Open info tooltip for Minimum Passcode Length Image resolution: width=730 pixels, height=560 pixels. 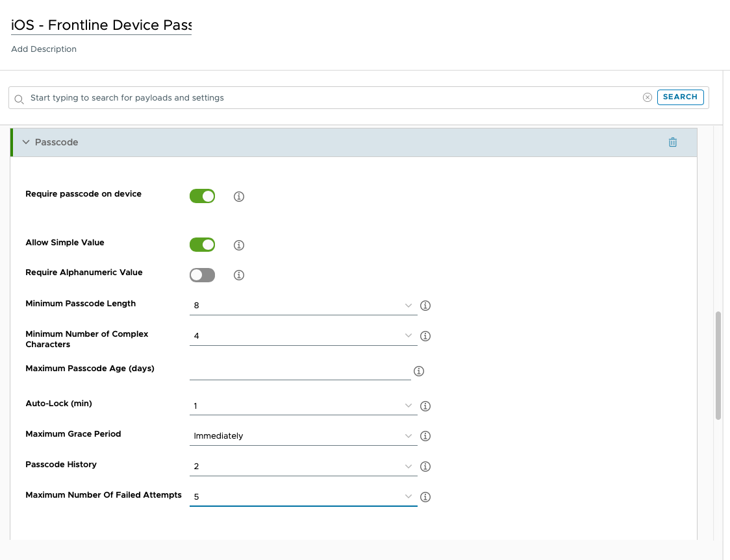(426, 306)
